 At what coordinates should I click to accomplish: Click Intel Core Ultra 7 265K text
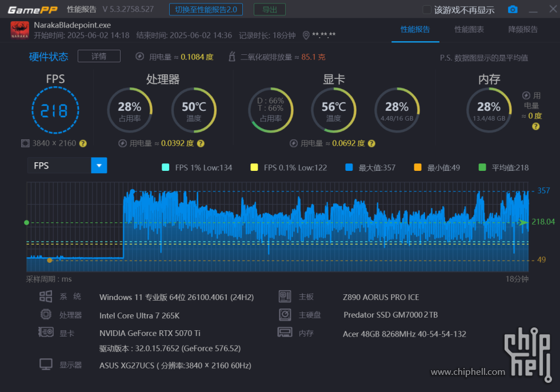(139, 315)
